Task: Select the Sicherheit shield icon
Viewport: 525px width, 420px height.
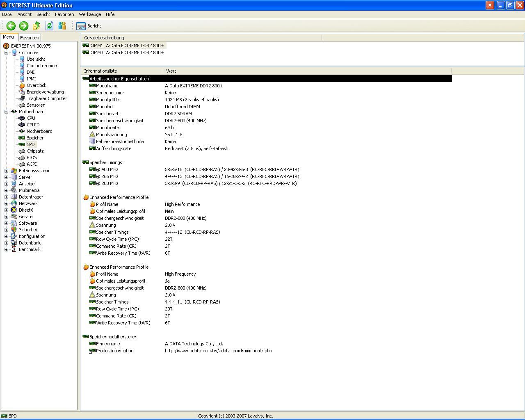Action: [14, 230]
